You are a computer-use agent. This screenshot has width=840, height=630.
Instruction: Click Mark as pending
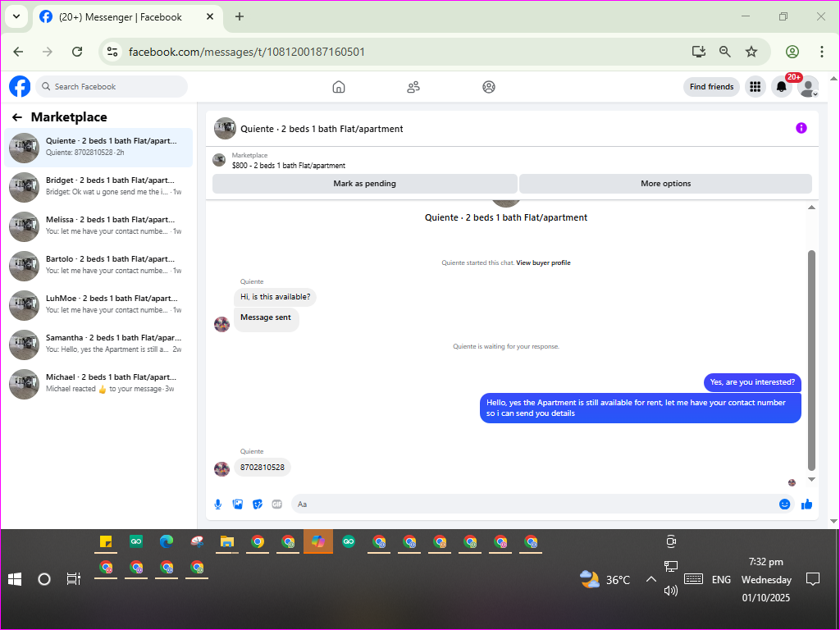364,183
